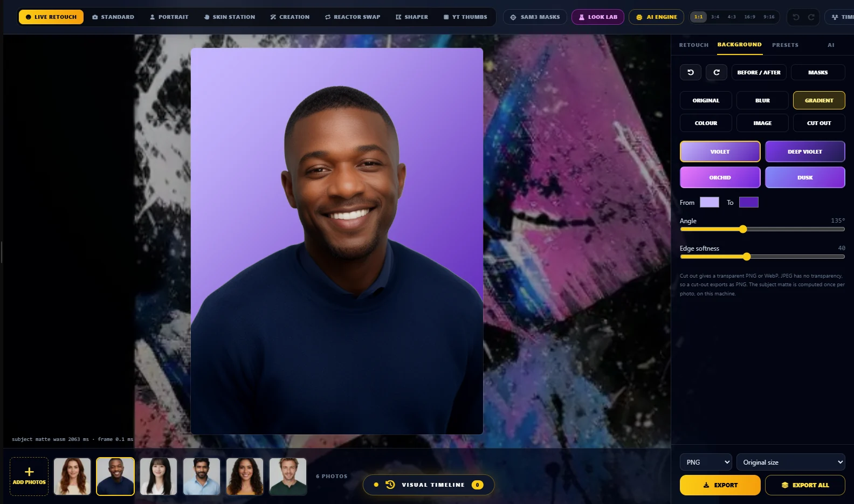Select Image background mode
The width and height of the screenshot is (854, 504).
[x=762, y=123]
